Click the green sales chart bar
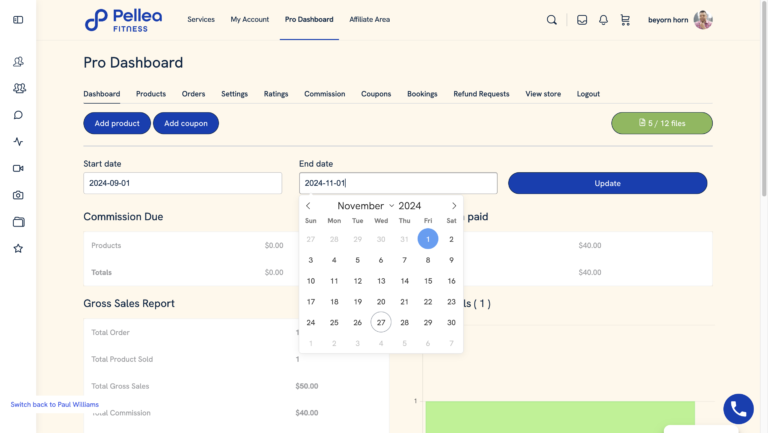The image size is (768, 433). pyautogui.click(x=560, y=417)
